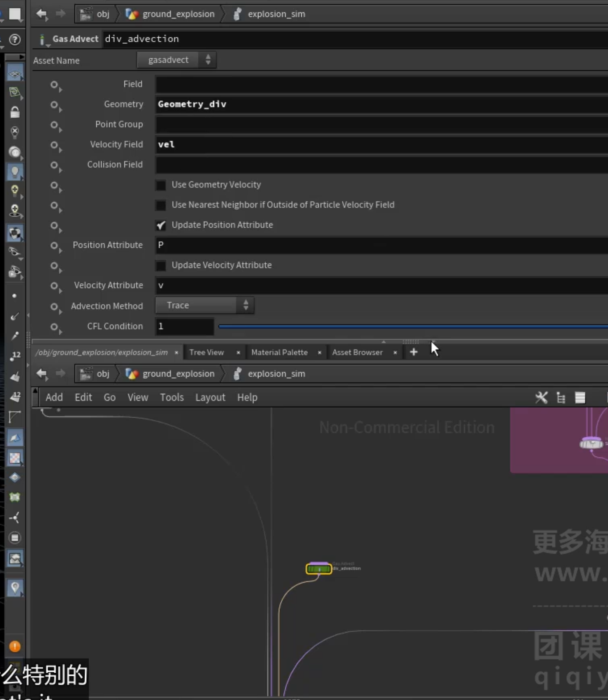Open the Layout menu in network editor

[x=210, y=397]
